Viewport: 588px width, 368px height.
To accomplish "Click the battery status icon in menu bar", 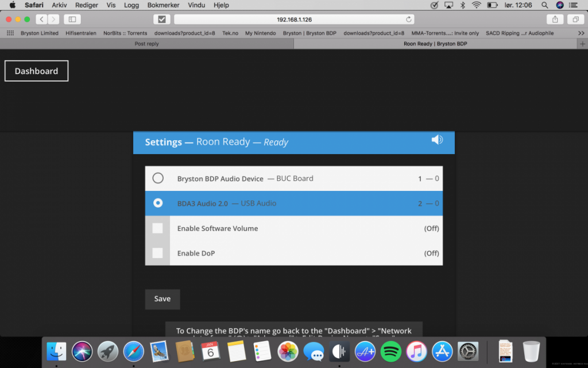I will coord(492,5).
